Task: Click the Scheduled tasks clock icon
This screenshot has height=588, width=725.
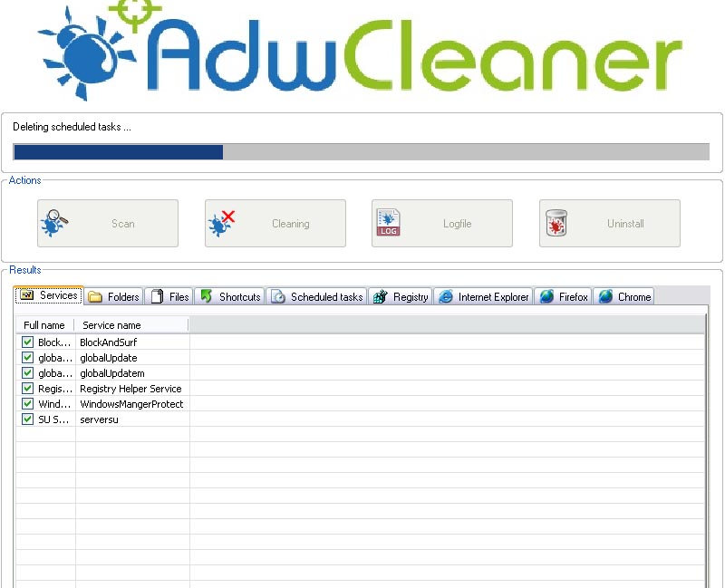Action: pyautogui.click(x=278, y=297)
